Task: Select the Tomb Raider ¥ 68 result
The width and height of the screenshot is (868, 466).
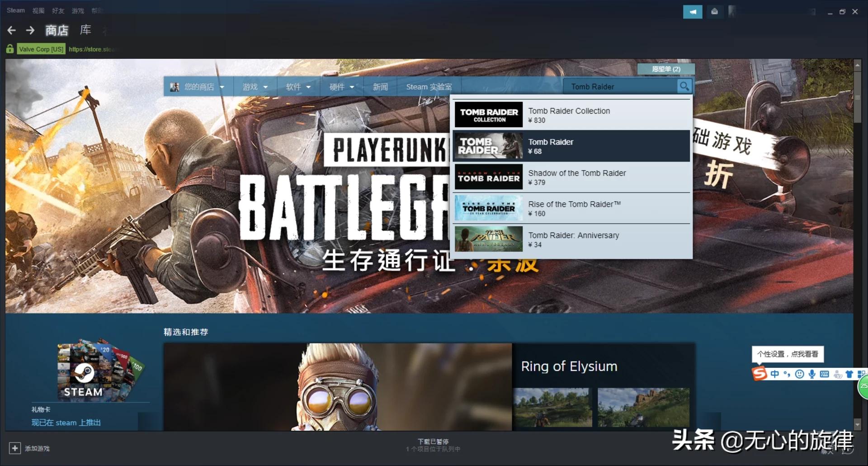Action: (571, 146)
